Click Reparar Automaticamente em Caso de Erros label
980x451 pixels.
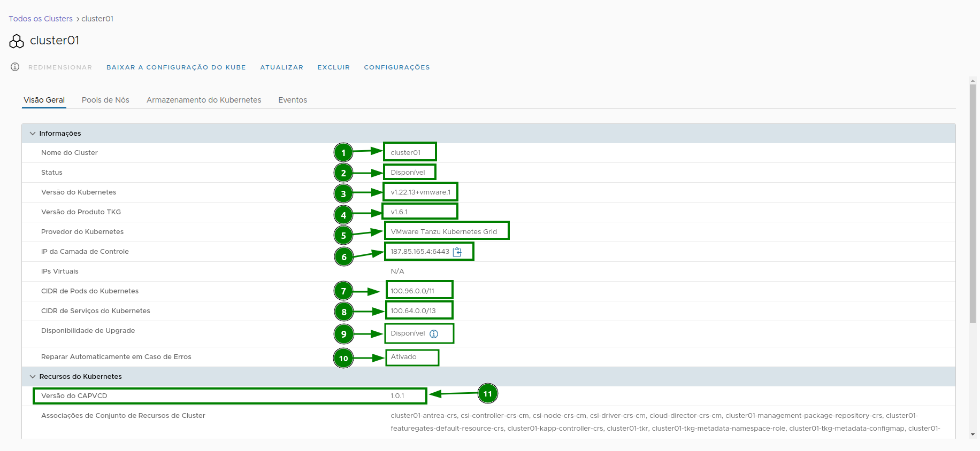116,357
